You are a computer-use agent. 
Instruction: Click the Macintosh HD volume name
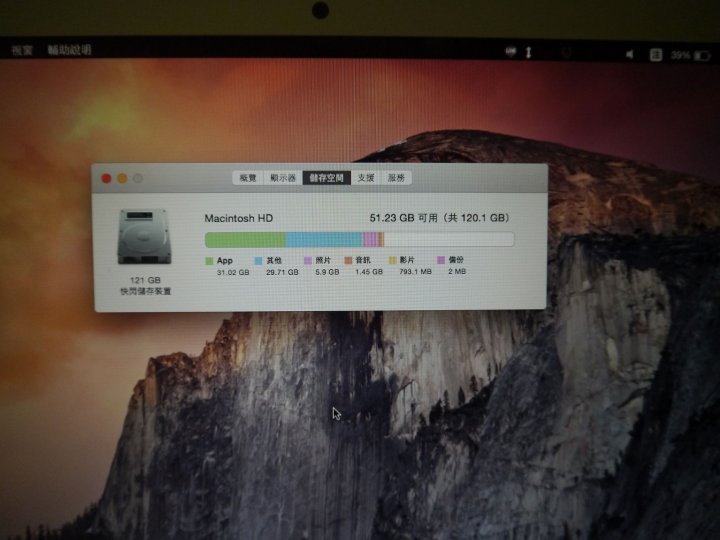tap(239, 218)
